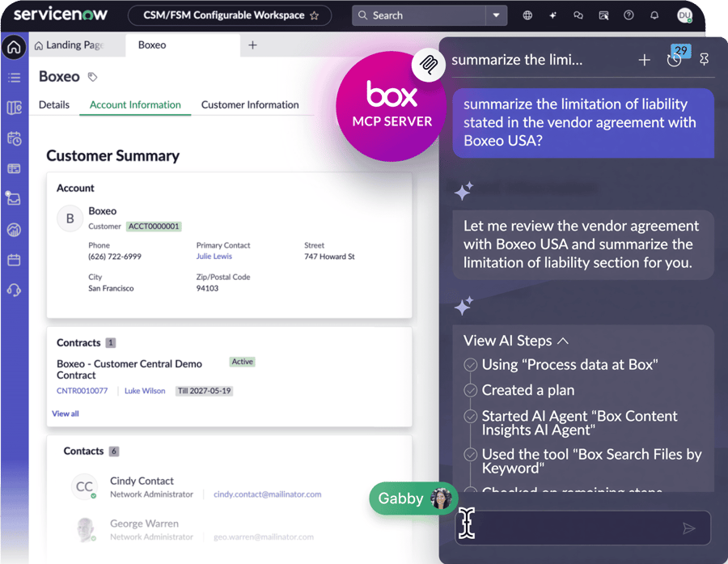Open the CSM/FSM Configurable Workspace selector
The height and width of the screenshot is (564, 728).
230,15
